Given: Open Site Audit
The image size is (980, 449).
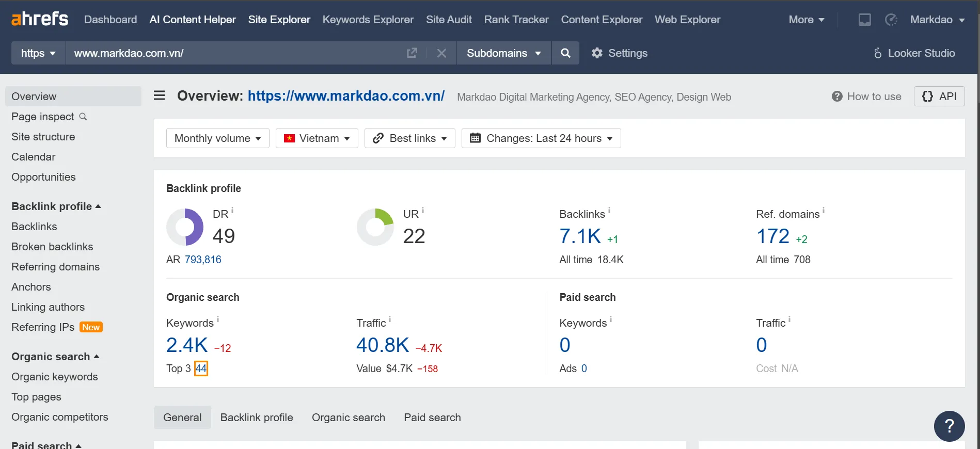Looking at the screenshot, I should pos(449,20).
